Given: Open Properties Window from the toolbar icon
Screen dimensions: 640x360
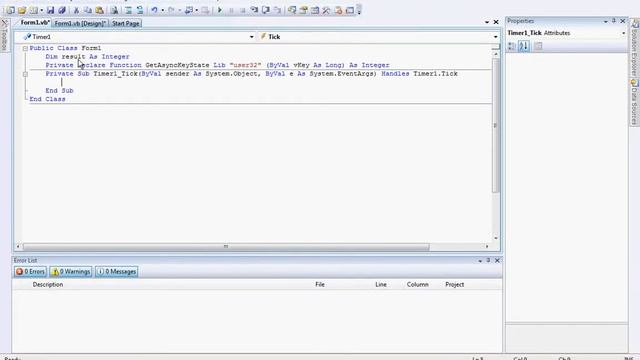Looking at the screenshot, I should [x=303, y=10].
